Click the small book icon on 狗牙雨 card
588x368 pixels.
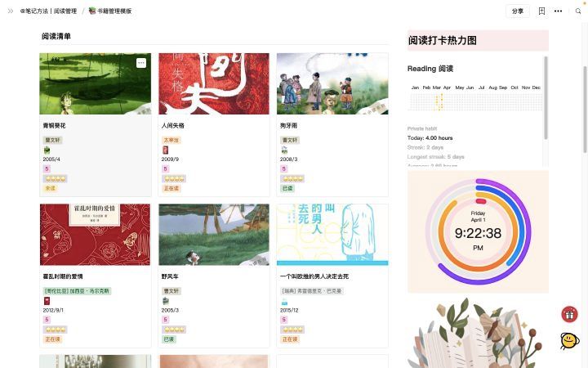pyautogui.click(x=284, y=150)
